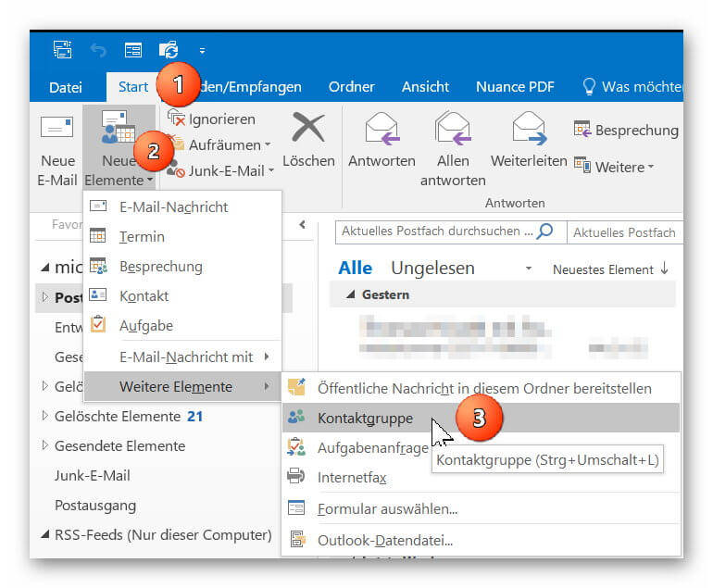Select Kontakt menu entry
713x588 pixels.
(x=182, y=295)
